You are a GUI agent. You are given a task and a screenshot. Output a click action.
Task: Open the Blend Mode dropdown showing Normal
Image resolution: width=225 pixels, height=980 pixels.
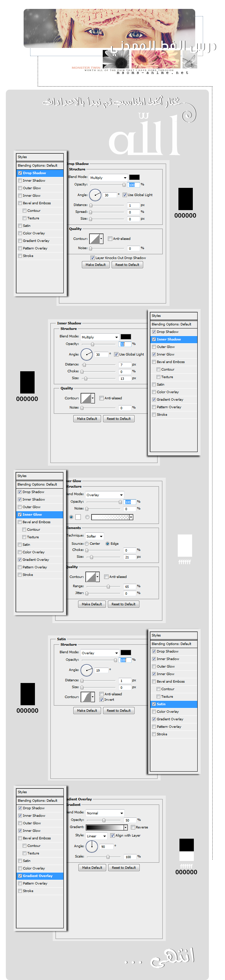pyautogui.click(x=105, y=813)
